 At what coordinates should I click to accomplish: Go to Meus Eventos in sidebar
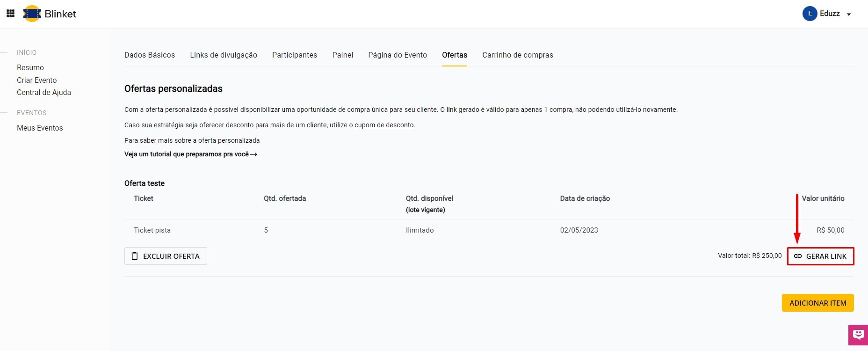40,128
